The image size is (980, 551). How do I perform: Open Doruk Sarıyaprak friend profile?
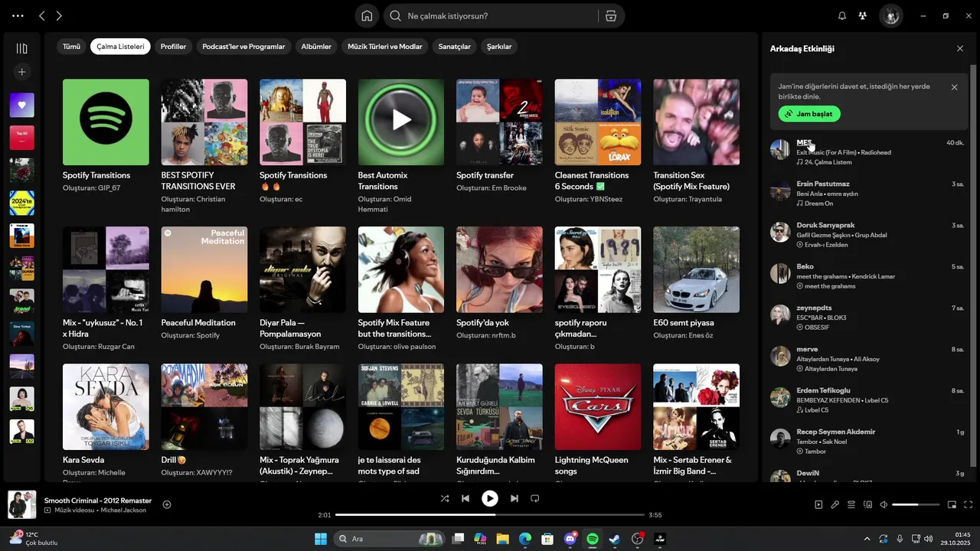(825, 225)
